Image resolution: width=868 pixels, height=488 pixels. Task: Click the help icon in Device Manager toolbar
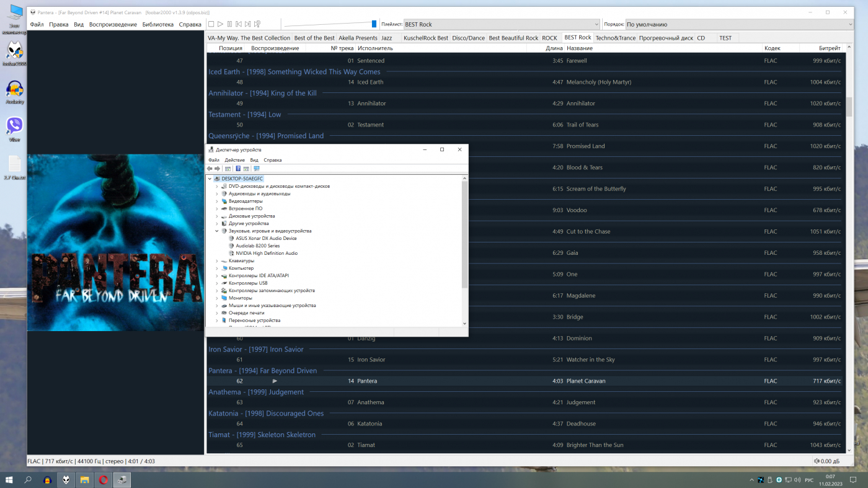click(238, 169)
